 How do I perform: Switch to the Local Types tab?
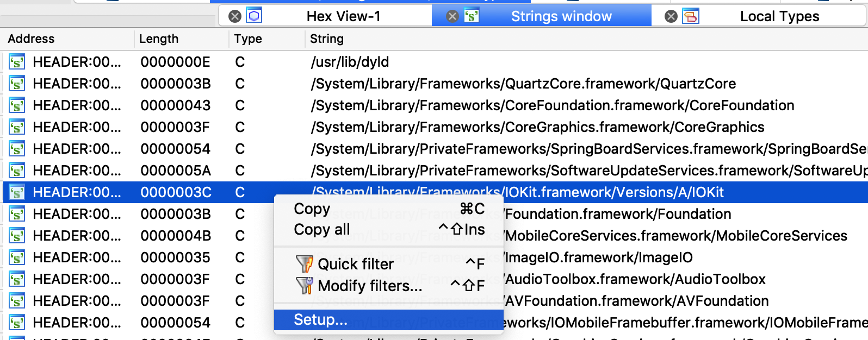coord(779,16)
